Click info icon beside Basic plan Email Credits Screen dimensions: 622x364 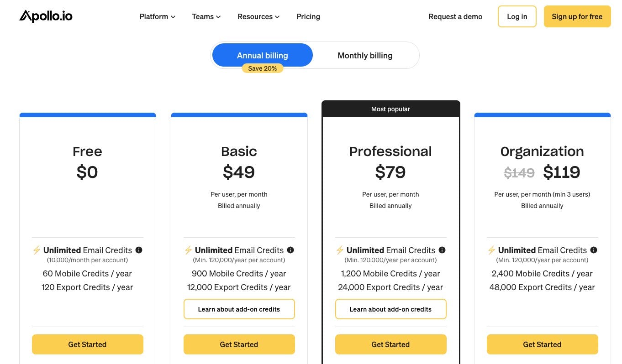[290, 250]
